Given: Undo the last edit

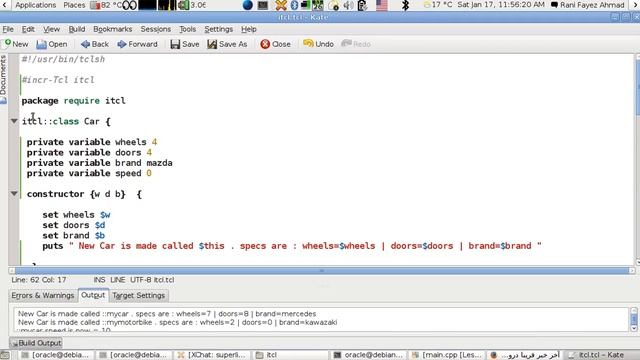Looking at the screenshot, I should 318,44.
